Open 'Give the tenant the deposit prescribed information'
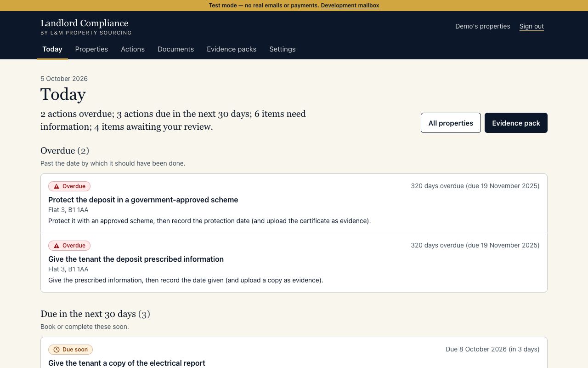Viewport: 588px width, 368px height. (x=136, y=259)
